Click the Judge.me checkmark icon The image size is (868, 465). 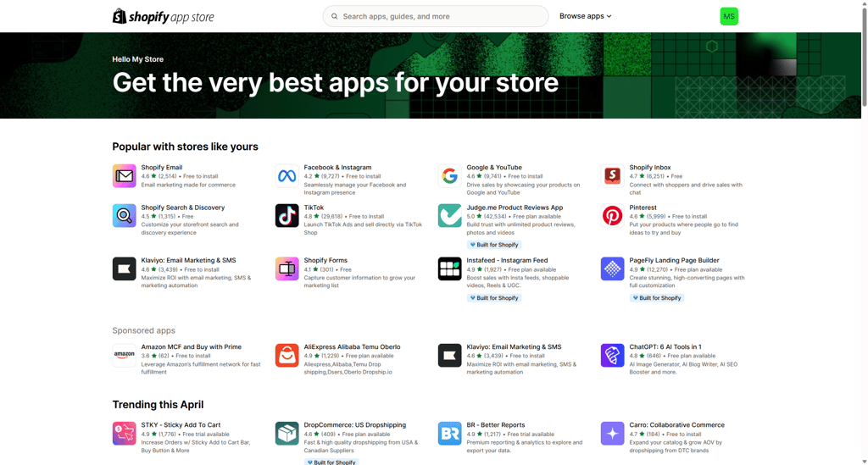pyautogui.click(x=449, y=216)
